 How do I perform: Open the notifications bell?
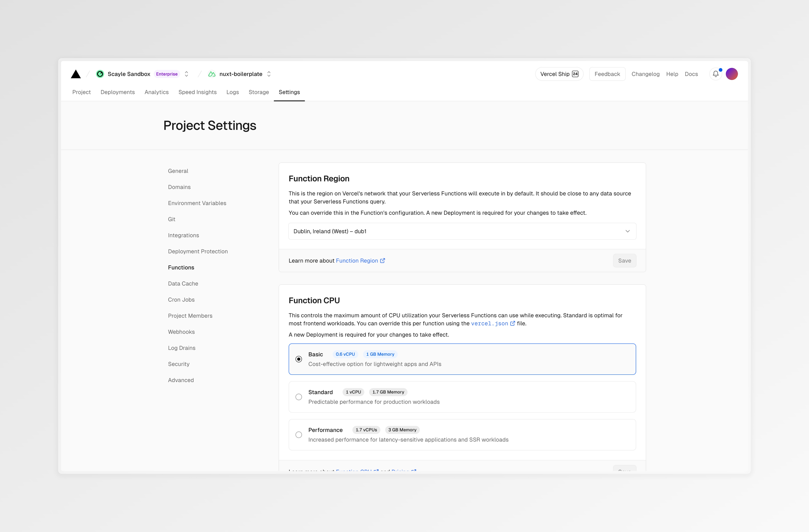click(x=716, y=74)
